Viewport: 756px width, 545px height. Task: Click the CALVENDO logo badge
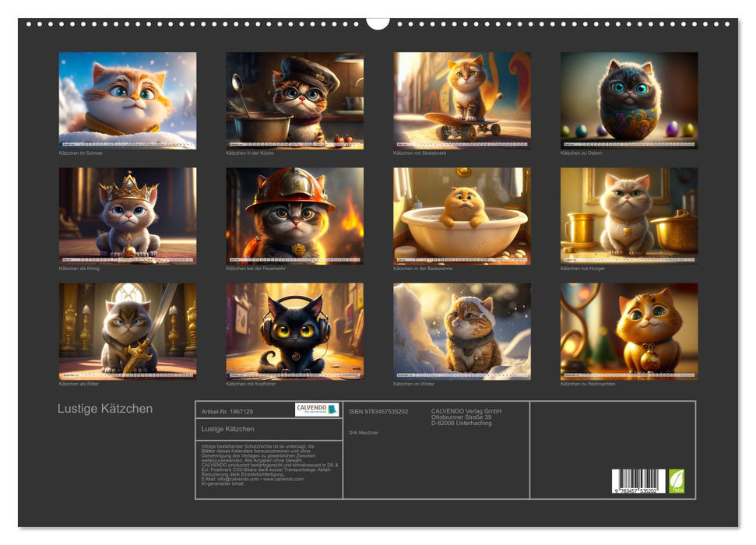point(317,410)
